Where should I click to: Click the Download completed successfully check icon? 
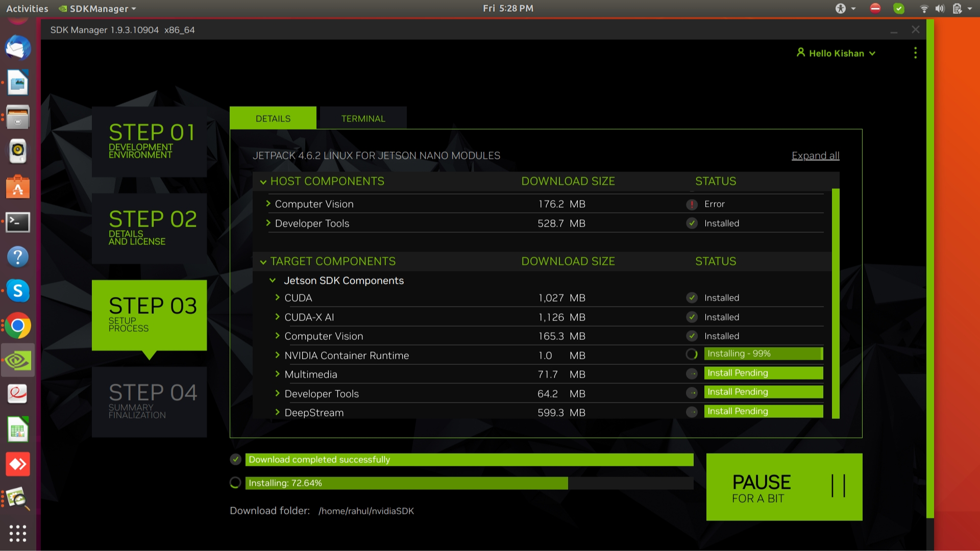[x=235, y=460]
